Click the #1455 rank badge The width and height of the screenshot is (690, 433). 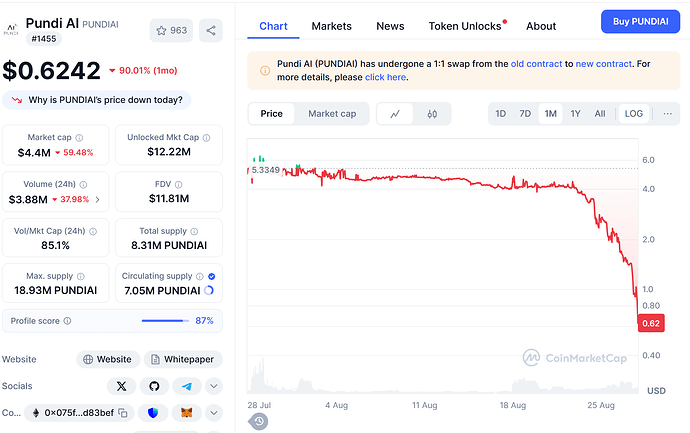pos(44,39)
